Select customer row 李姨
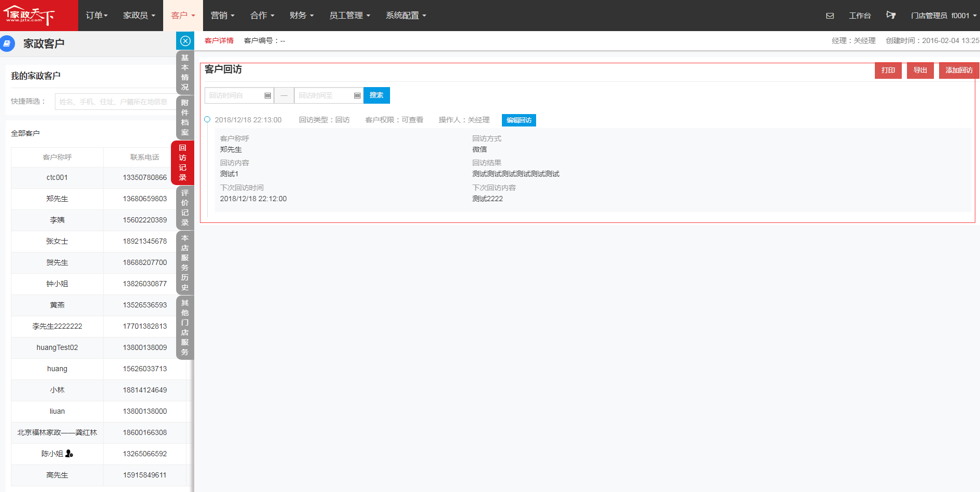The image size is (980, 492). [98, 220]
